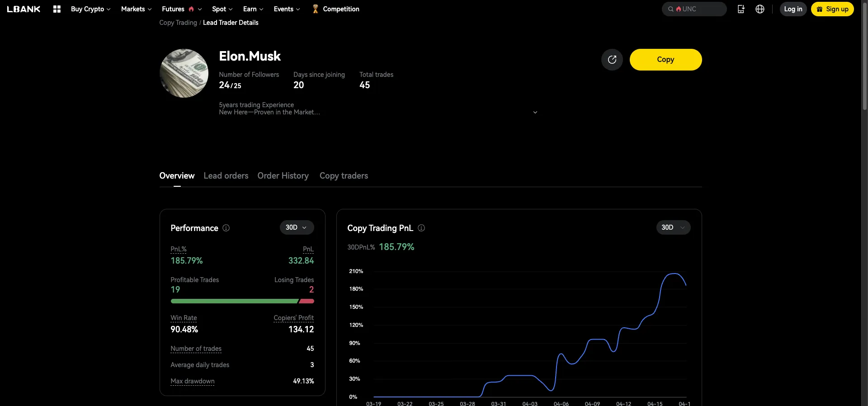Expand the Buy Crypto menu
The height and width of the screenshot is (406, 868).
click(90, 9)
